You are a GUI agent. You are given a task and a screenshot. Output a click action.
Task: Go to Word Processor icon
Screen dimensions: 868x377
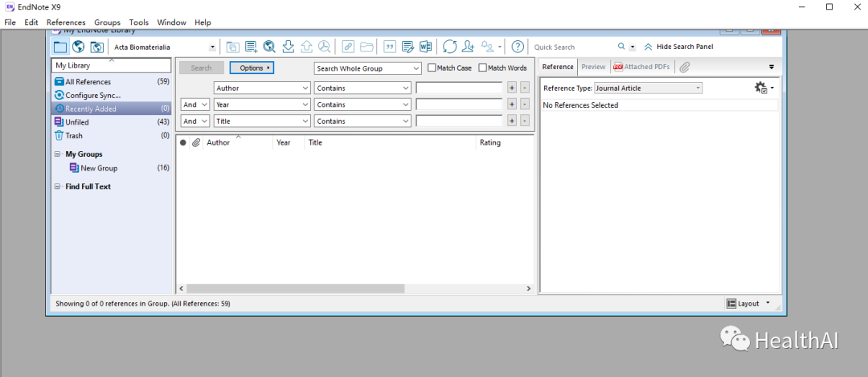426,47
